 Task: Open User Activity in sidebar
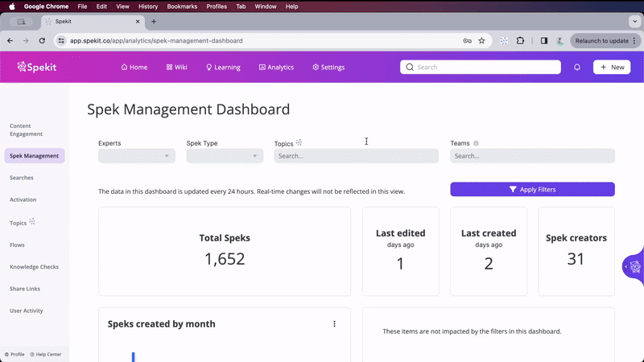pyautogui.click(x=27, y=311)
